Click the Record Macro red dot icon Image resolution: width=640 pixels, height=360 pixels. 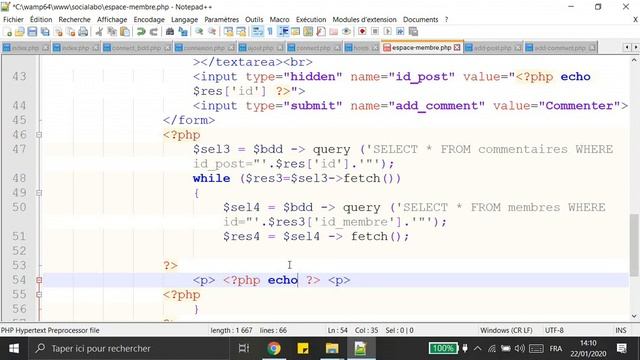(362, 31)
